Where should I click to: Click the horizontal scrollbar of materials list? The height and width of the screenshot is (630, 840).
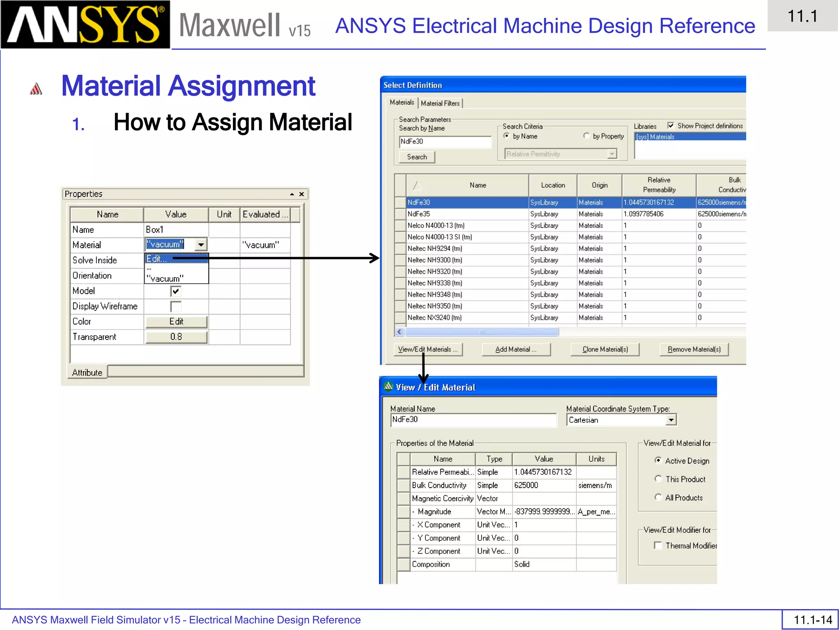[x=482, y=331]
